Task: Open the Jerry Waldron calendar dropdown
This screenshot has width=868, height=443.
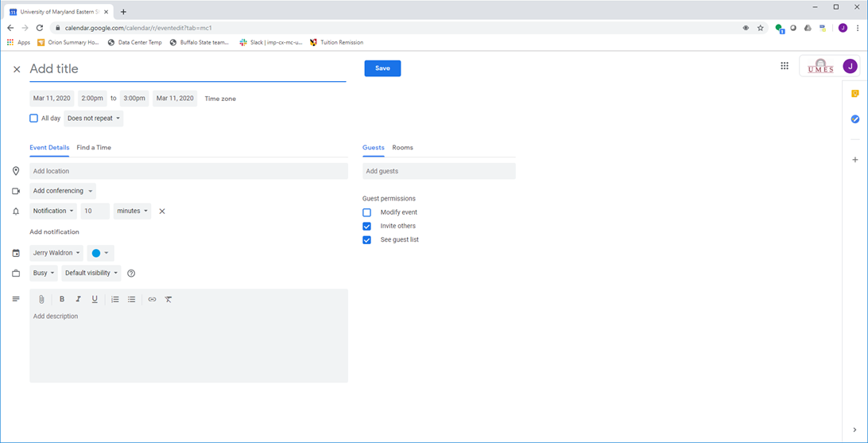Action: 56,253
